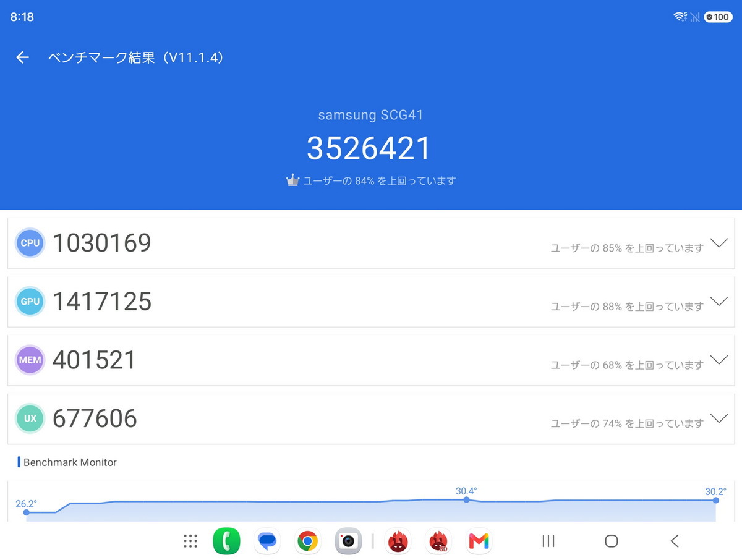Expand the MEM score details chevron
742x560 pixels.
[719, 360]
